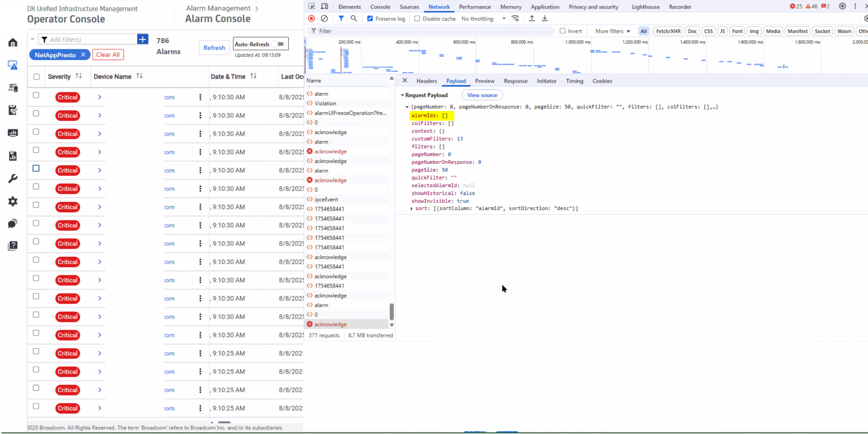868x434 pixels.
Task: Clear the network log
Action: 324,19
